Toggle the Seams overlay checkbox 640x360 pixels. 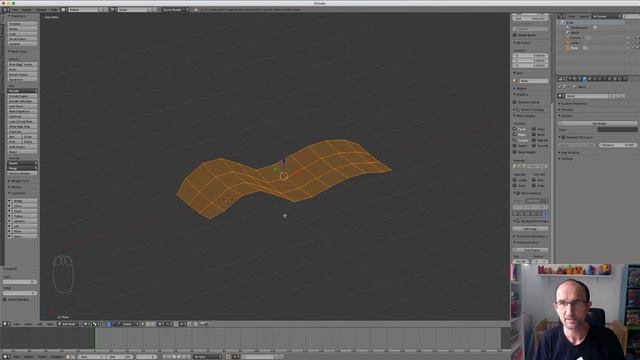tap(515, 146)
